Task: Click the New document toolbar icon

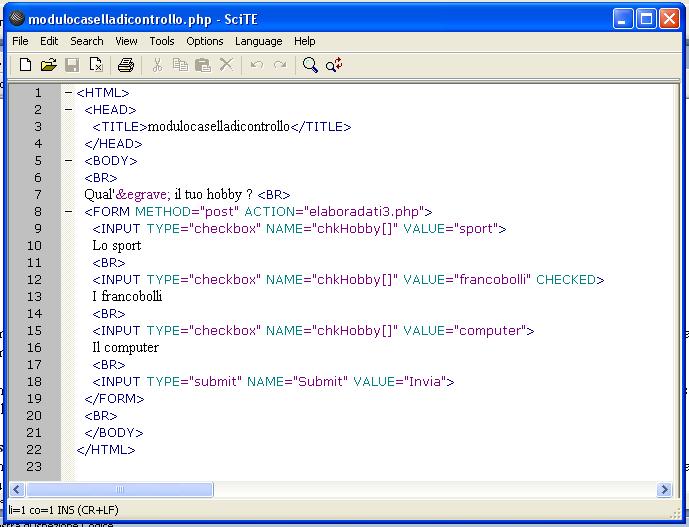Action: click(26, 65)
